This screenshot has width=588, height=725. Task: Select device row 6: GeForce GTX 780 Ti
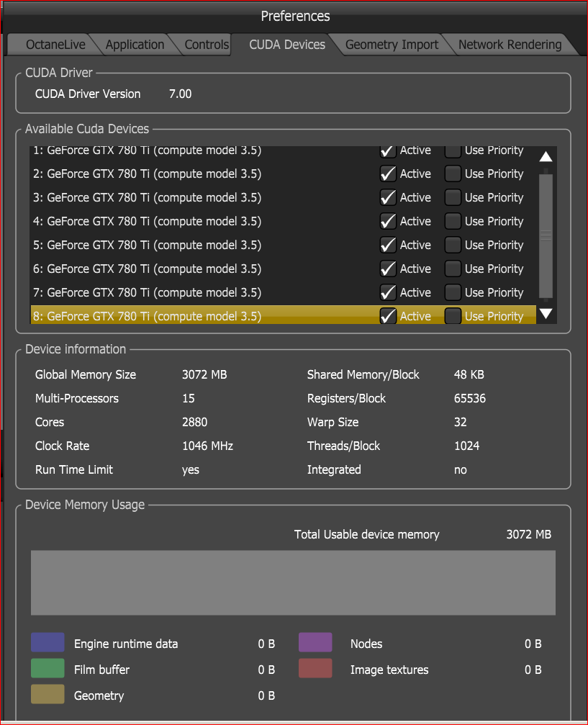[283, 269]
